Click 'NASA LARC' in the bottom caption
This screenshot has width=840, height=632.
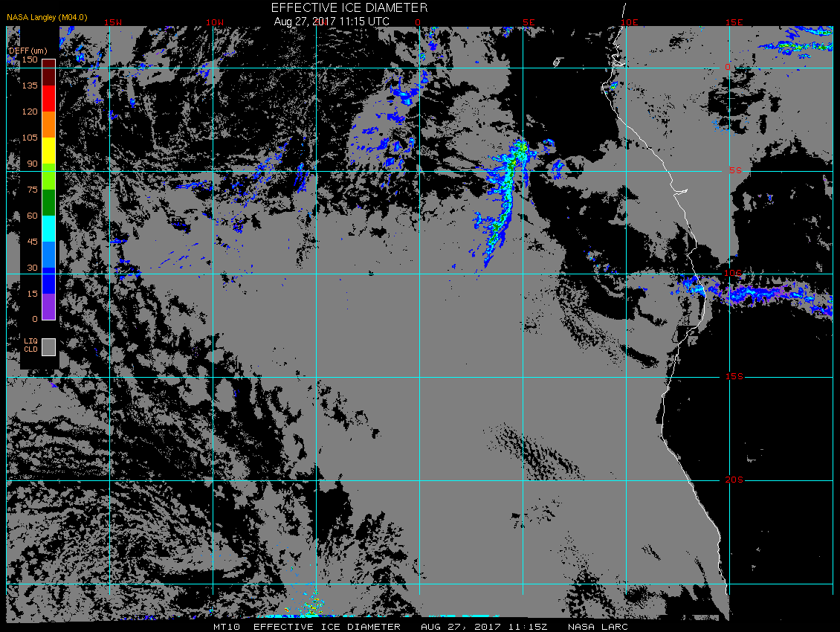point(598,627)
